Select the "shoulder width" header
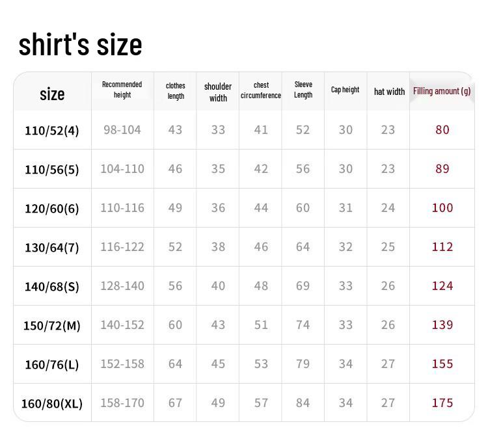488x448 pixels. 218,92
